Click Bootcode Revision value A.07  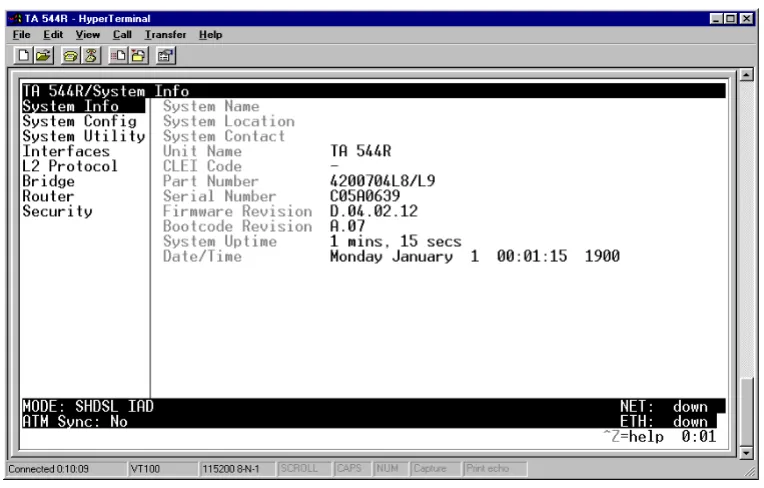347,226
